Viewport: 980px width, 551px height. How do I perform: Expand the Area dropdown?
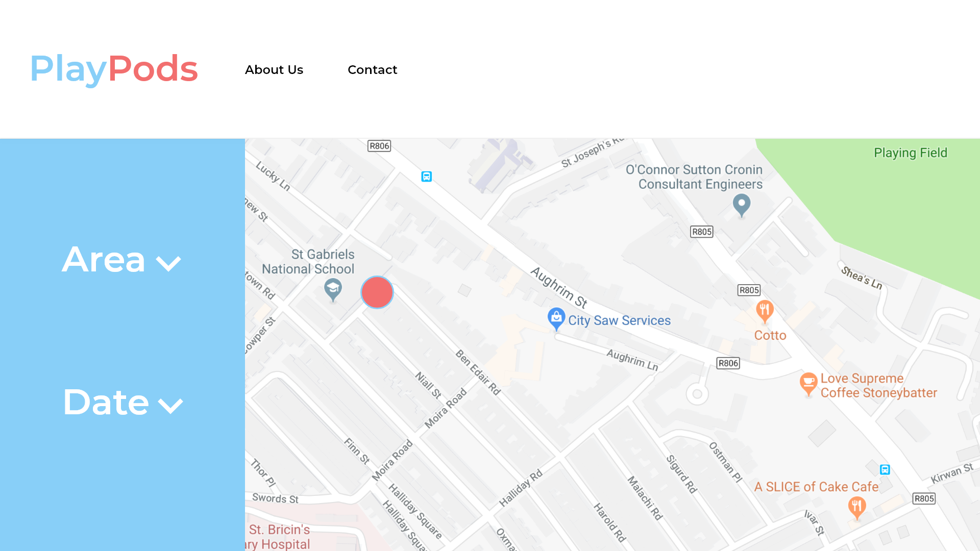click(121, 260)
